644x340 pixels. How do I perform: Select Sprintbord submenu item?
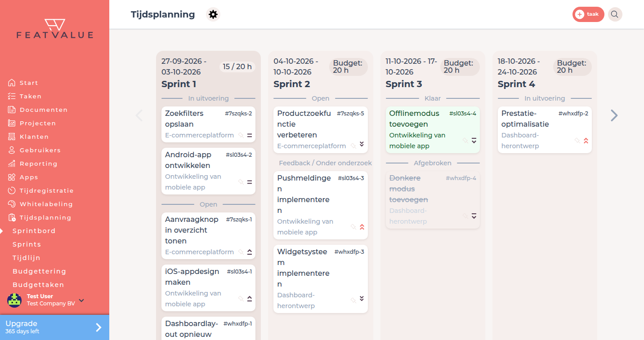click(x=34, y=231)
